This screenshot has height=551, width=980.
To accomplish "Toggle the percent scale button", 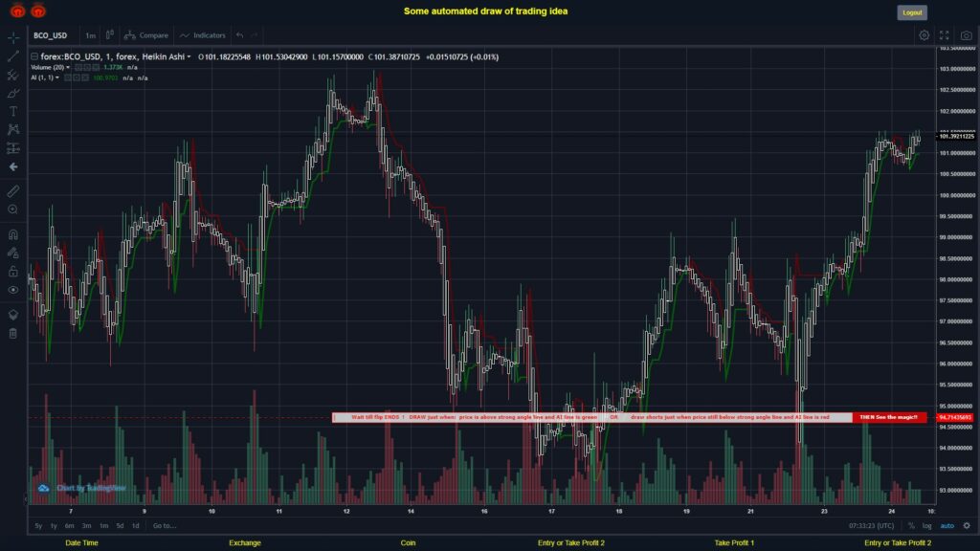I will pyautogui.click(x=911, y=526).
